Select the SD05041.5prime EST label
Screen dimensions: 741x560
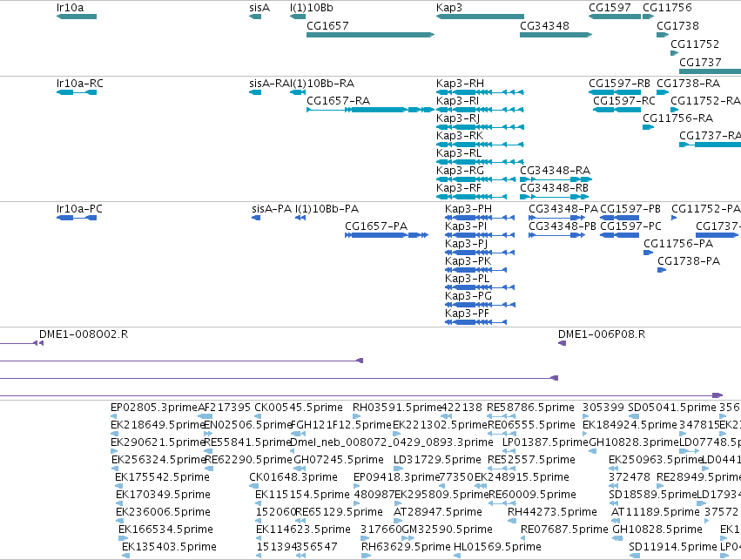click(672, 408)
